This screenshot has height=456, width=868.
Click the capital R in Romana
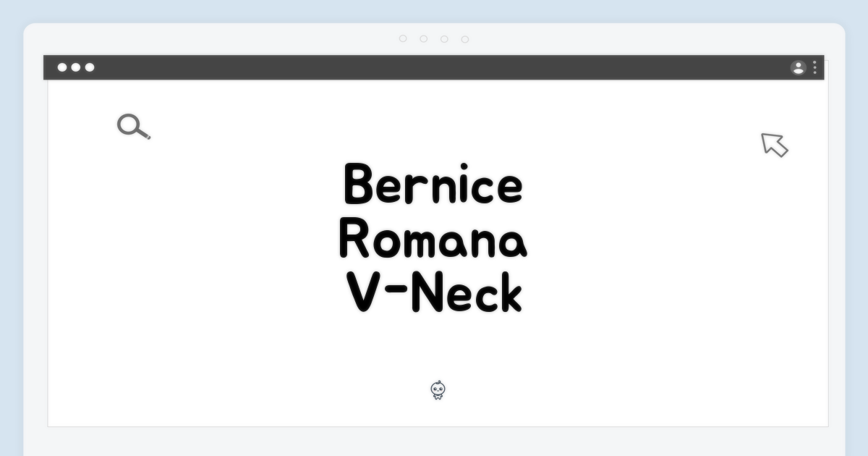pyautogui.click(x=354, y=240)
